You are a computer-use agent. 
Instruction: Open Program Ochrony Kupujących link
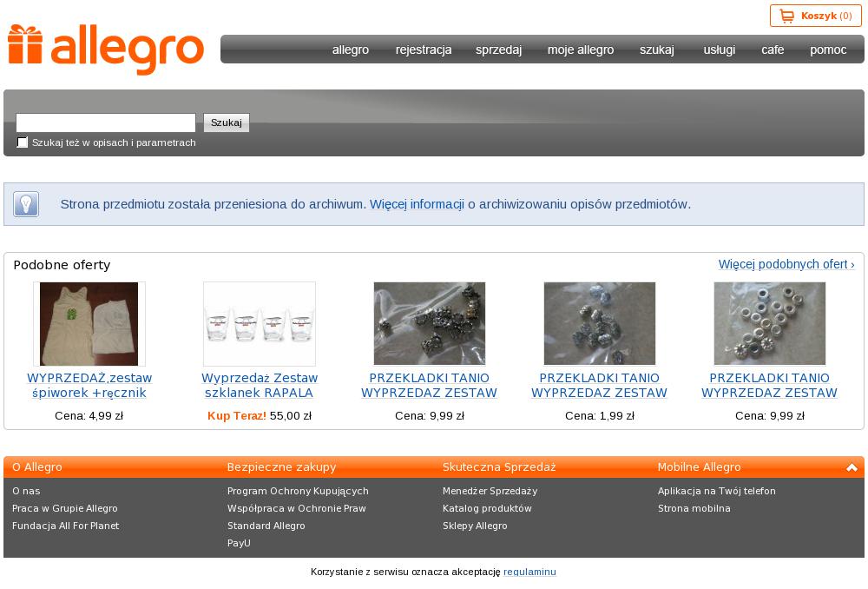pos(298,491)
